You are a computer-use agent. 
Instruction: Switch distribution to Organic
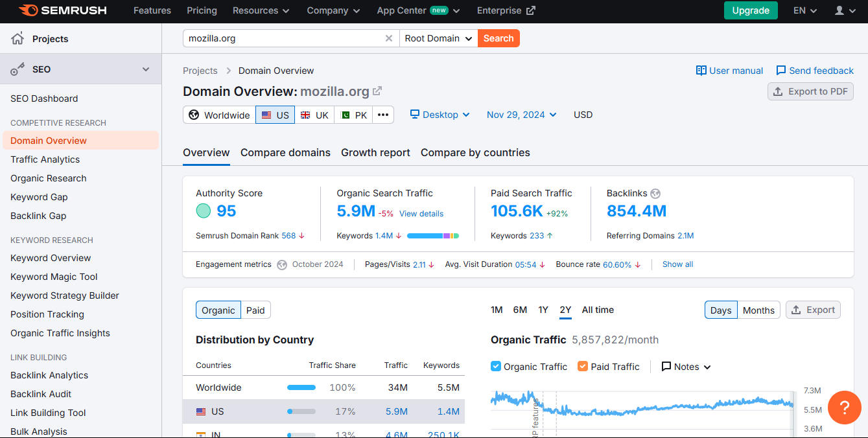pos(218,310)
